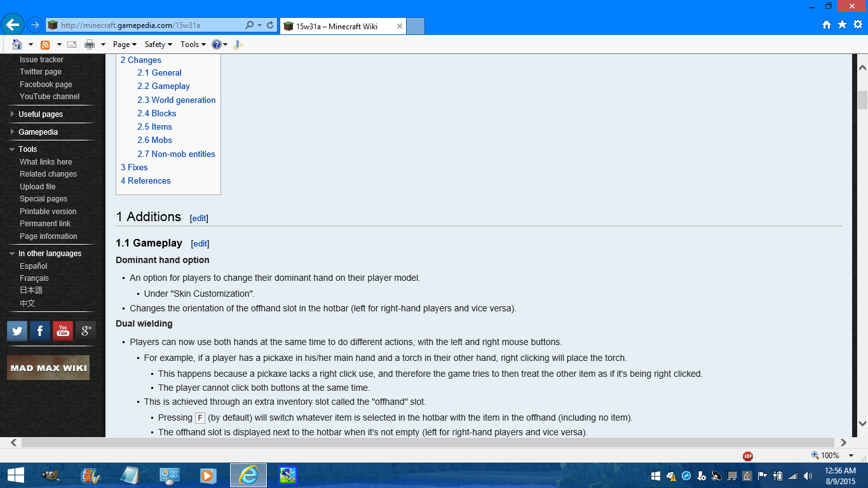Click the edit link next to 1.1 Gameplay
This screenshot has height=488, width=868.
coord(200,243)
